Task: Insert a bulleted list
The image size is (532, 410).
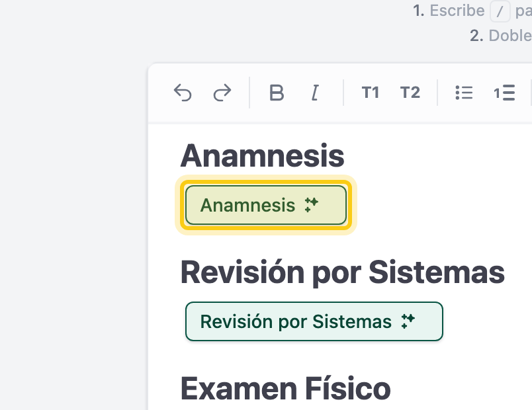Action: 464,93
